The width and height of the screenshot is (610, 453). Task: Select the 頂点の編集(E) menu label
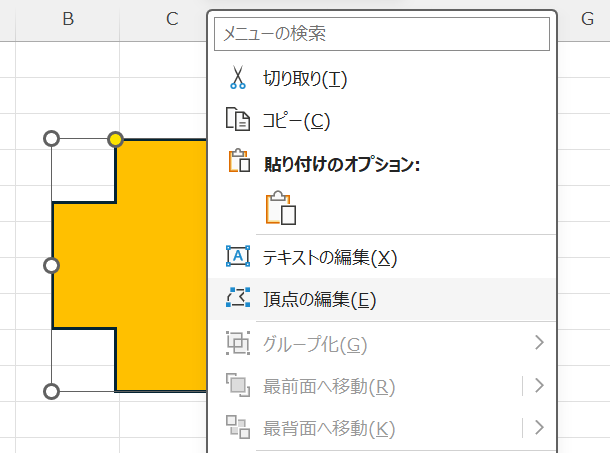point(319,299)
